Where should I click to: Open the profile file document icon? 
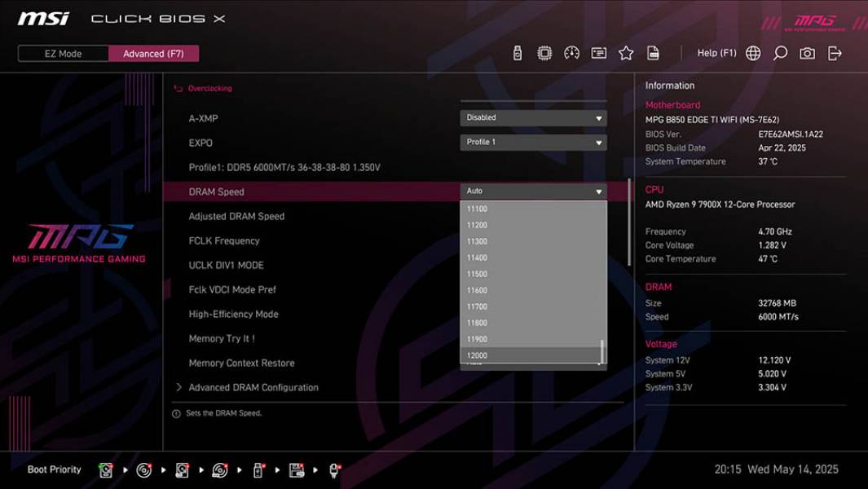[x=653, y=53]
